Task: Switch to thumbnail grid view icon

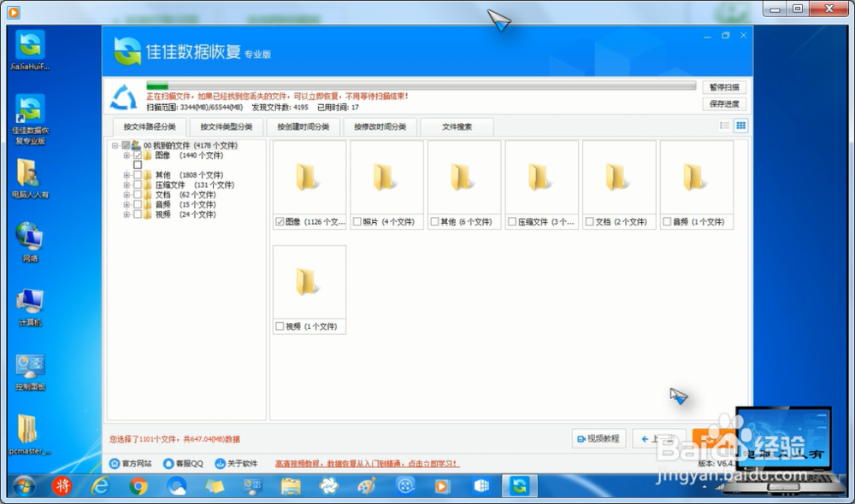Action: pyautogui.click(x=740, y=126)
